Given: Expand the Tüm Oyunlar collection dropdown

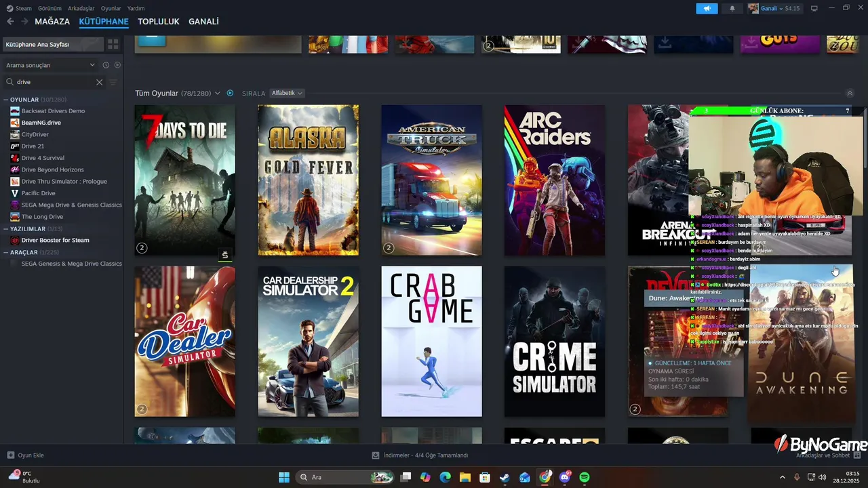Looking at the screenshot, I should (x=218, y=94).
